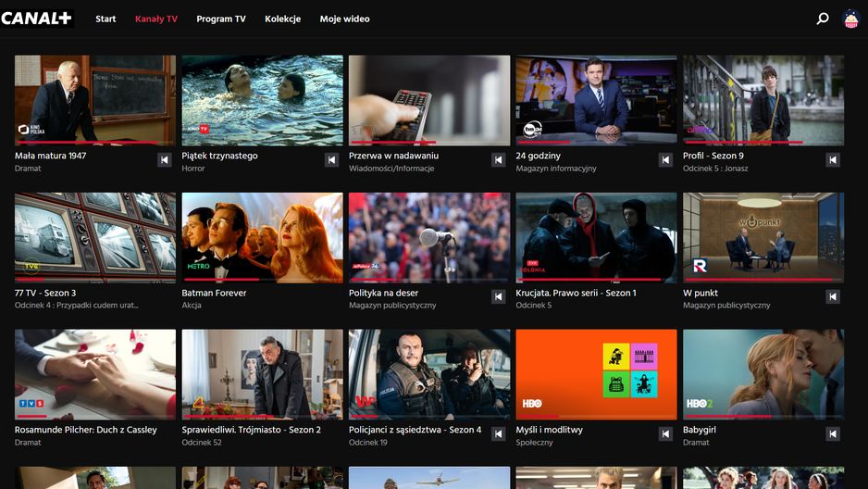Open Policjanci z sąsiedztwa thumbnail
This screenshot has width=868, height=489.
coord(429,374)
